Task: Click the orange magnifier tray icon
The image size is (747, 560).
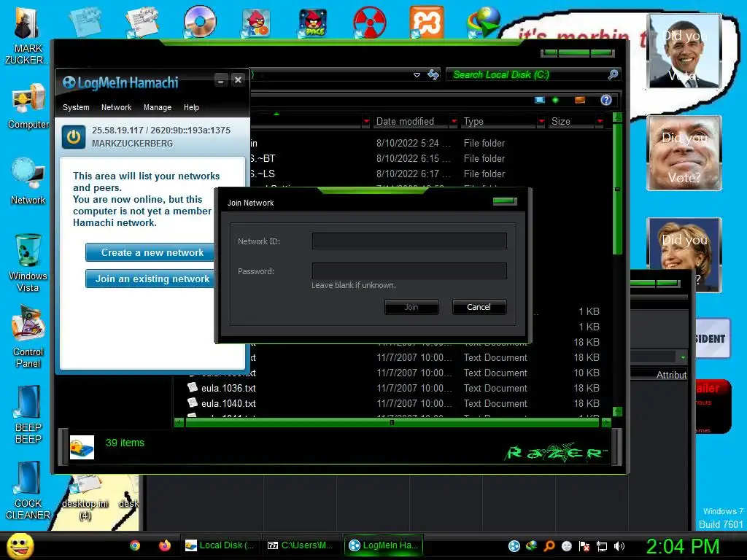Action: [x=549, y=546]
